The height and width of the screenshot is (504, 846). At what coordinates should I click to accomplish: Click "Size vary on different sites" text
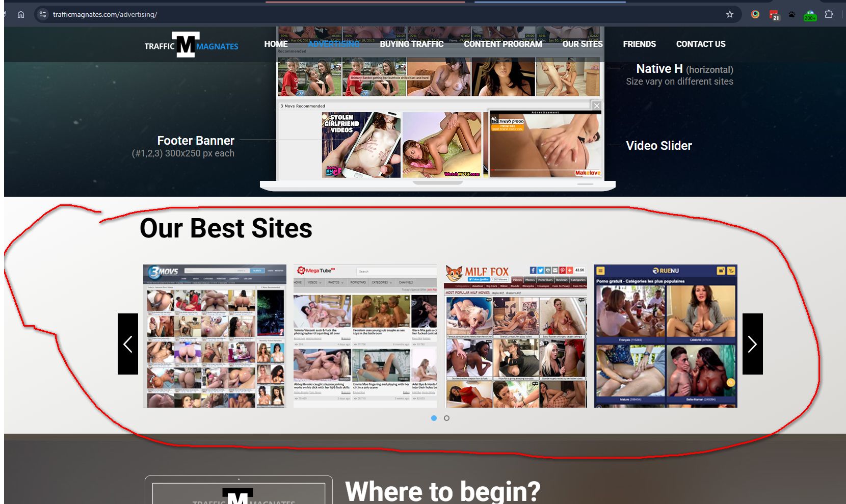(680, 82)
